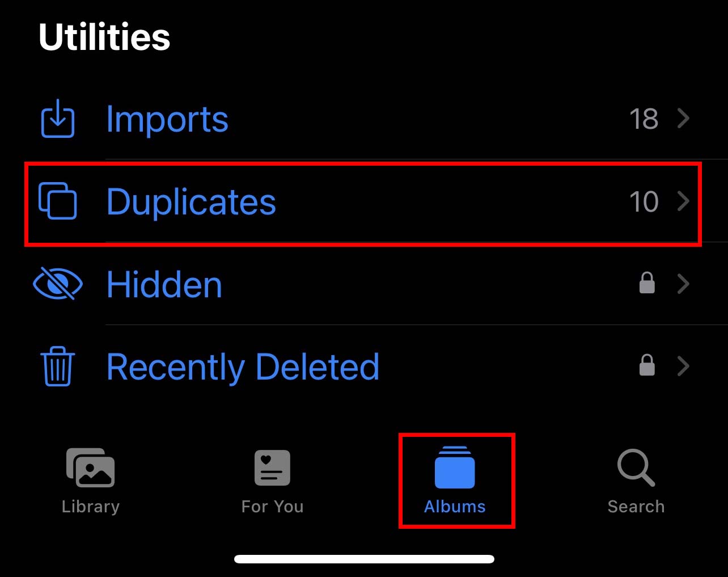Tap the lock icon beside Recently Deleted
Viewport: 728px width, 577px height.
[x=647, y=365]
